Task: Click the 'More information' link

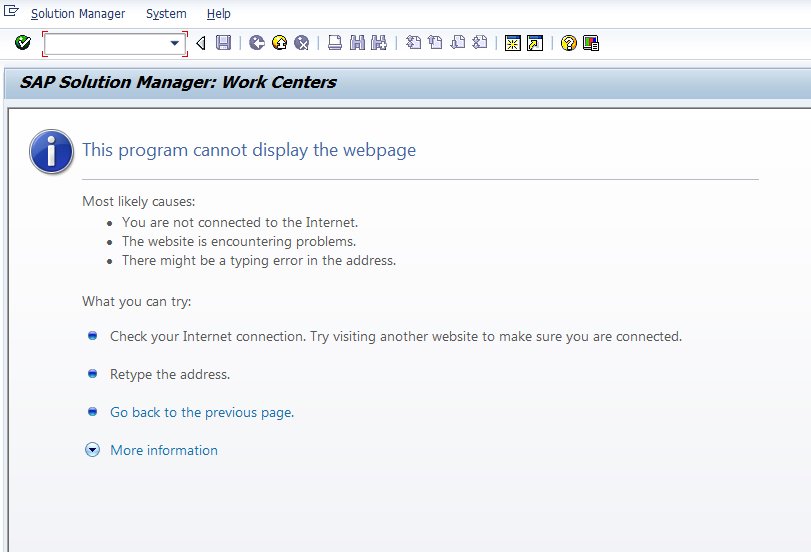Action: pos(164,450)
